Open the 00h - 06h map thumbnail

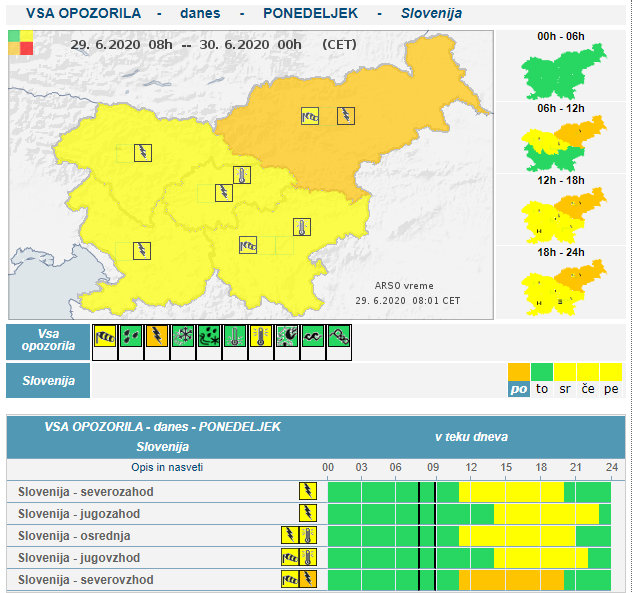559,71
